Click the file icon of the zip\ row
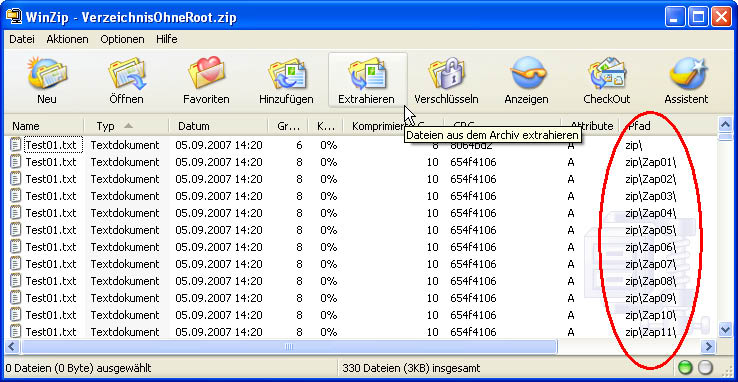 point(16,145)
